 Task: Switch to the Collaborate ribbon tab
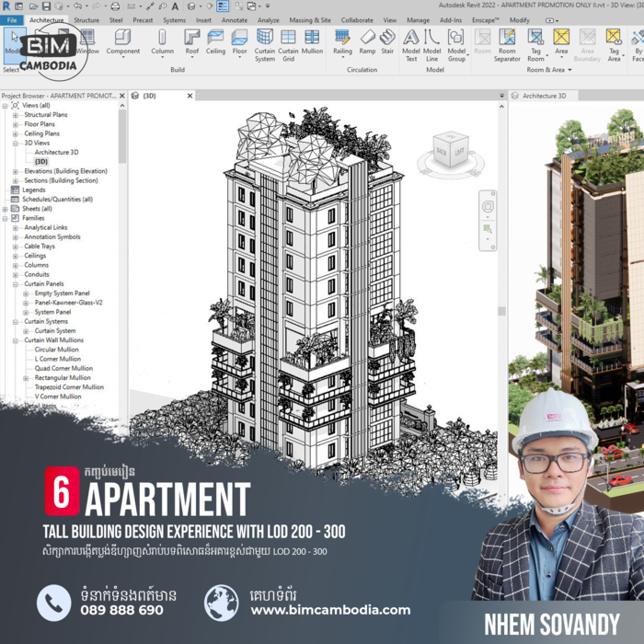(357, 20)
